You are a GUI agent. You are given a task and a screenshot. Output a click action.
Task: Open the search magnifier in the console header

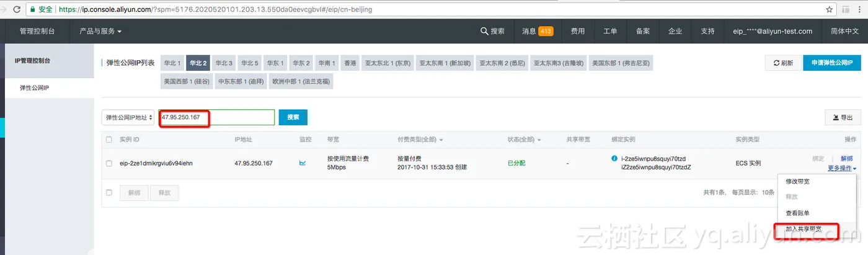pos(484,31)
